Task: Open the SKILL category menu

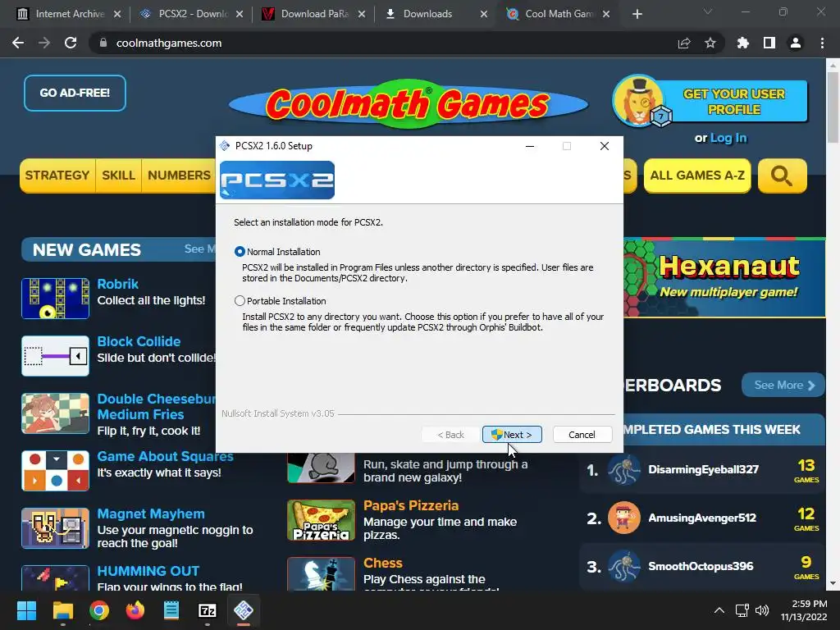Action: click(118, 176)
